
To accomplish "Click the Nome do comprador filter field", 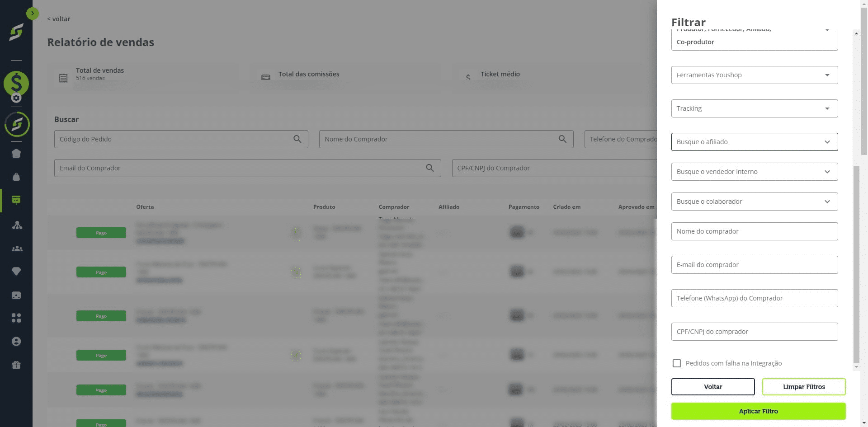I will 755,231.
